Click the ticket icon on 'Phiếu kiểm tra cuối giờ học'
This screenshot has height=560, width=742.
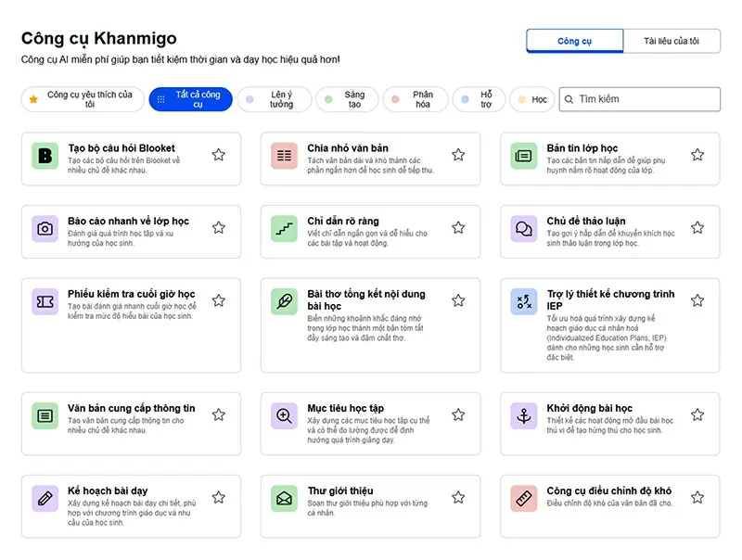pyautogui.click(x=44, y=301)
